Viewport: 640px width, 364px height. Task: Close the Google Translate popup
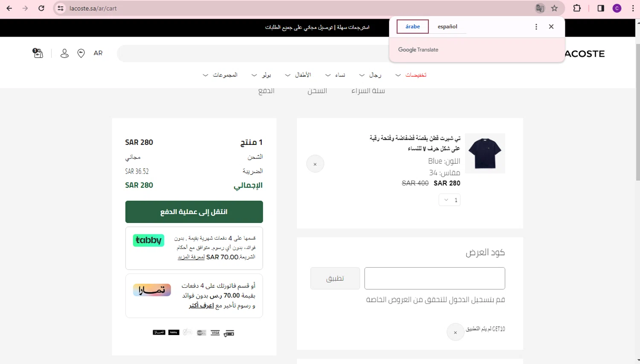pos(551,26)
